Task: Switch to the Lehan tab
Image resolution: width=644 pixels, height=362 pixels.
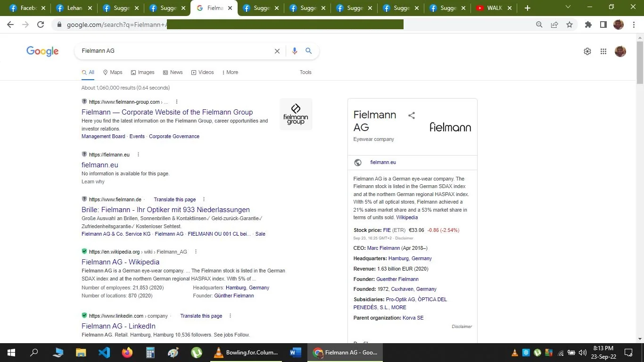Action: tap(74, 8)
